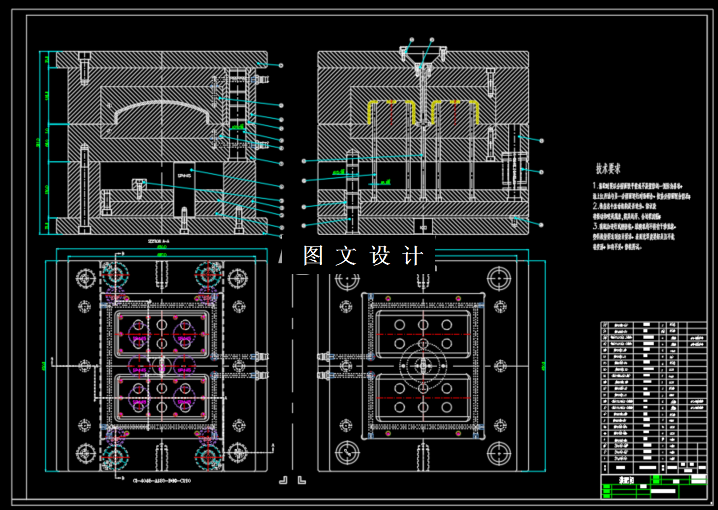Click the bold drawing title in the title block
The width and height of the screenshot is (718, 510).
pyautogui.click(x=624, y=481)
